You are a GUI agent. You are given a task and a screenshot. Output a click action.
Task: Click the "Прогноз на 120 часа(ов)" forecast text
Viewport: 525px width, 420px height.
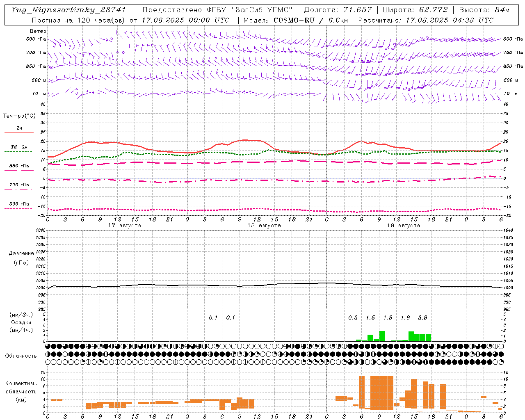click(79, 20)
